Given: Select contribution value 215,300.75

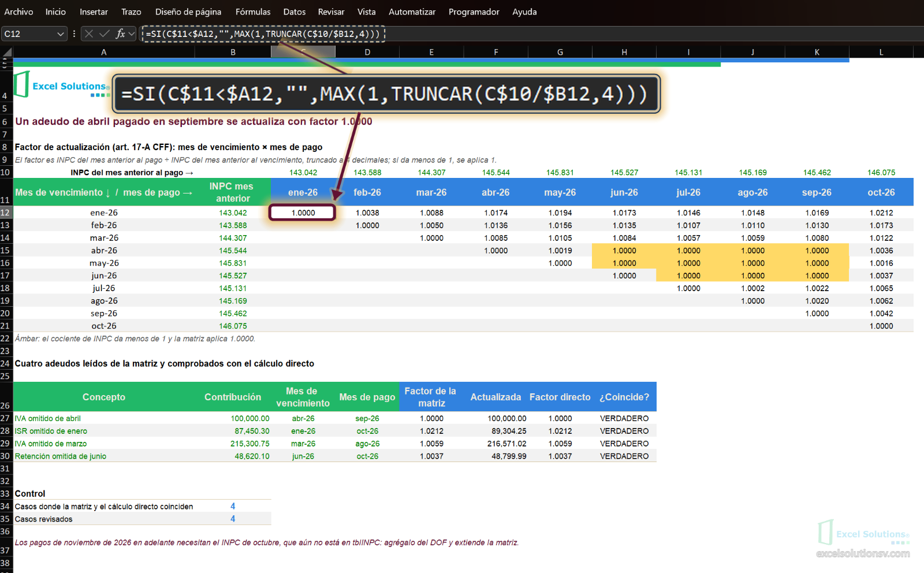Looking at the screenshot, I should 233,444.
